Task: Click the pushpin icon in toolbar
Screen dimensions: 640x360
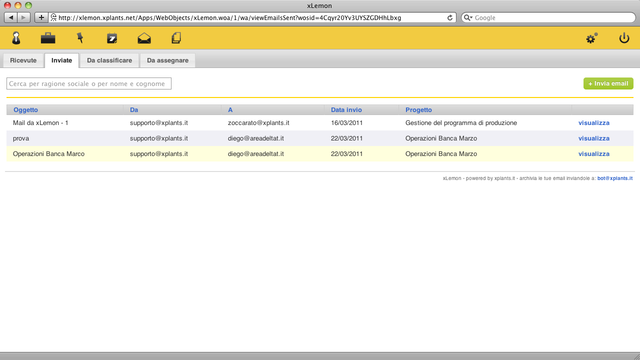Action: pos(80,38)
